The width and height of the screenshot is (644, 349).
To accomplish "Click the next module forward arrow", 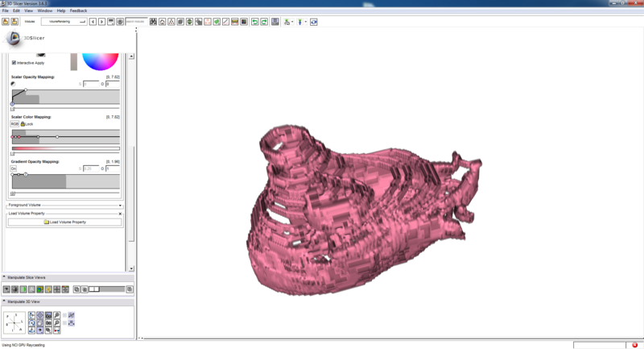I will click(101, 22).
